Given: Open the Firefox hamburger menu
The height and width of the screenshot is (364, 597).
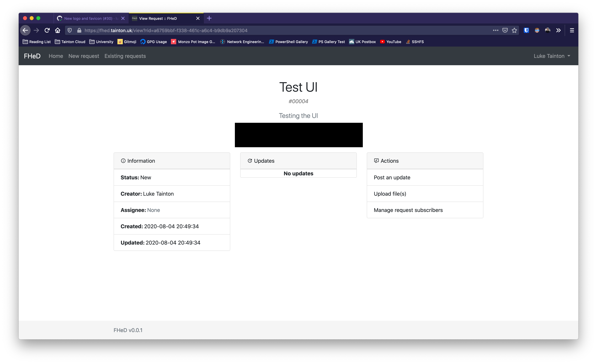Looking at the screenshot, I should tap(572, 30).
